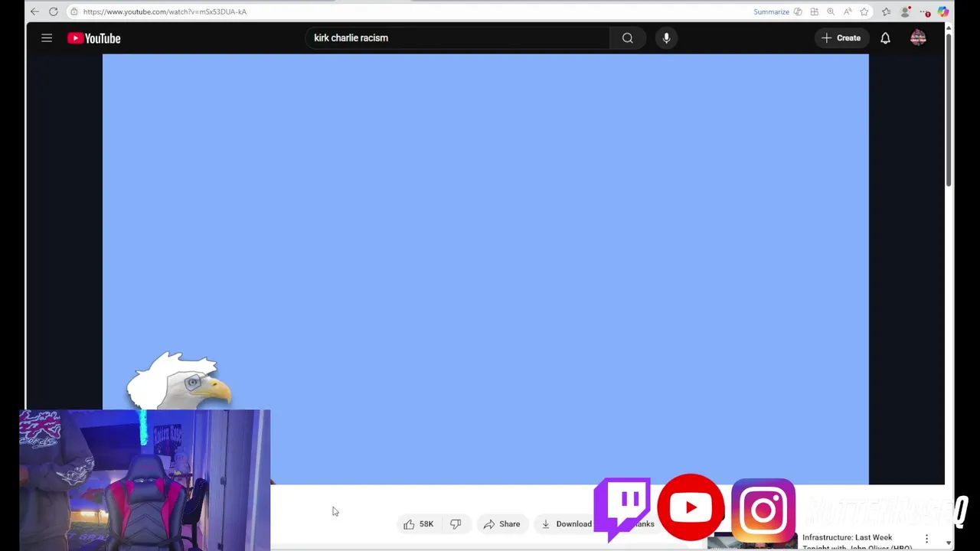Share the video
This screenshot has height=551, width=980.
(x=501, y=524)
